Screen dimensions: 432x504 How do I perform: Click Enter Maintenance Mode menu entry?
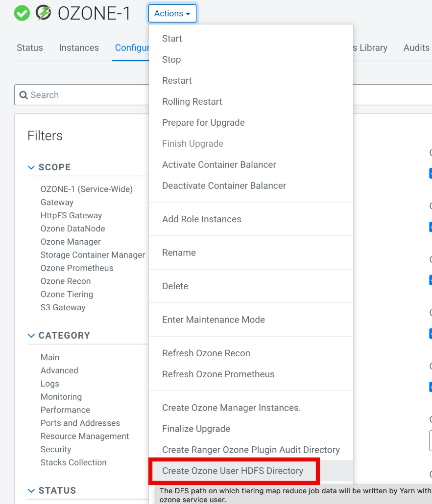coord(214,320)
